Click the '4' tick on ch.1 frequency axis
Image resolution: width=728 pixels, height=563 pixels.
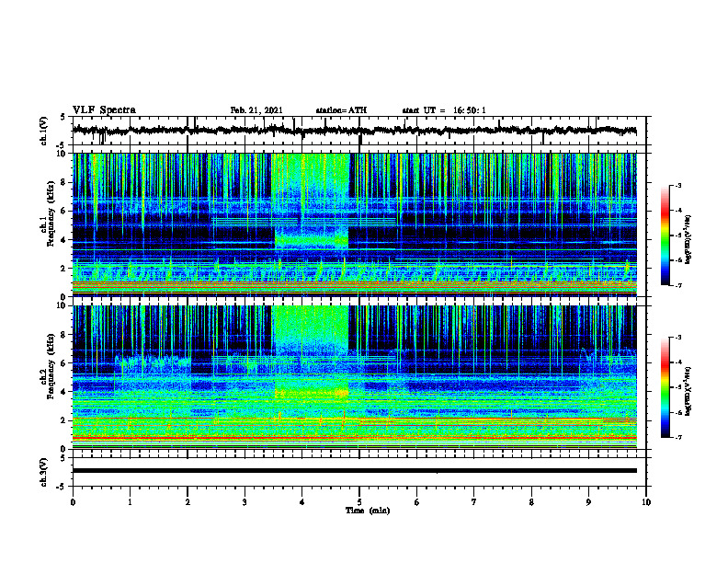click(64, 240)
